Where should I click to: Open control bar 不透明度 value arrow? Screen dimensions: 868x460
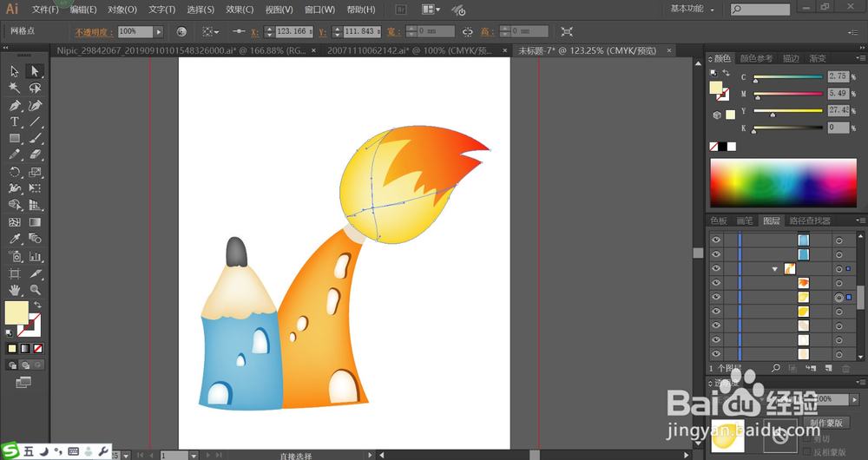pyautogui.click(x=159, y=32)
